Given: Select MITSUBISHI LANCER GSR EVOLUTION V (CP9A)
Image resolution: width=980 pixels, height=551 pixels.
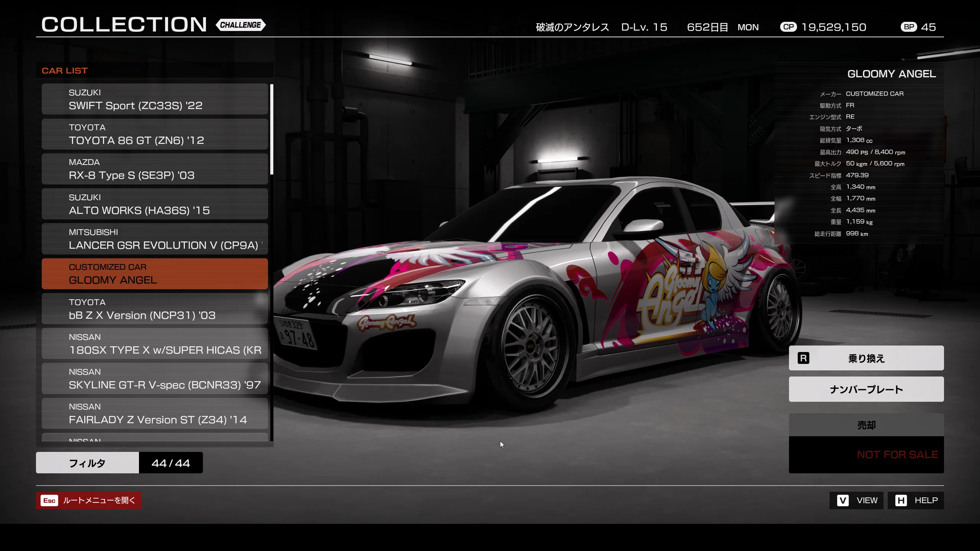Looking at the screenshot, I should pos(155,239).
